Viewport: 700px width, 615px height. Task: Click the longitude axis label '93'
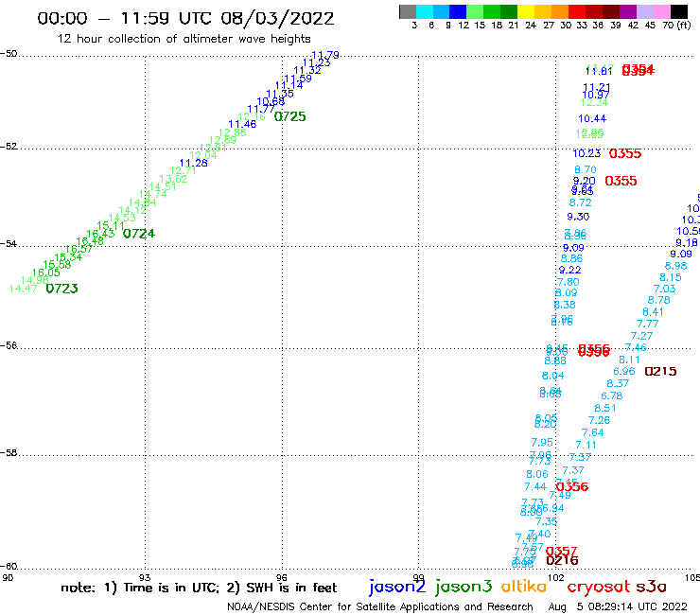[145, 577]
